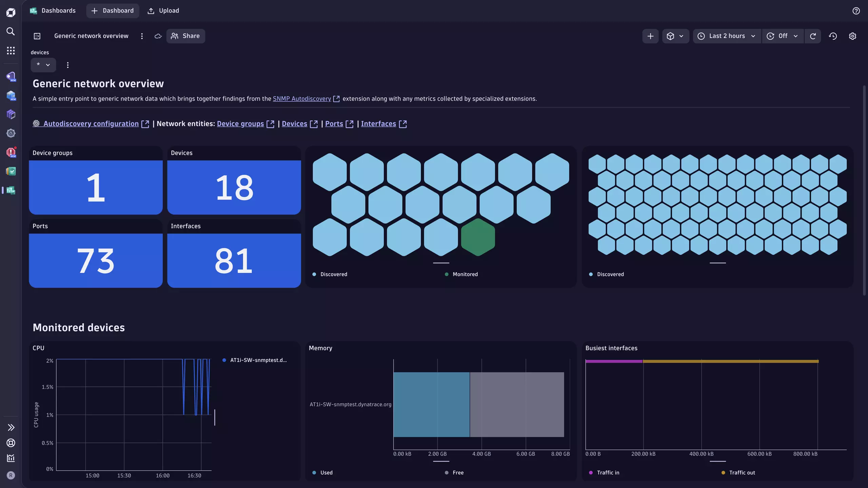868x488 pixels.
Task: Switch to the Upload tab
Action: click(163, 11)
